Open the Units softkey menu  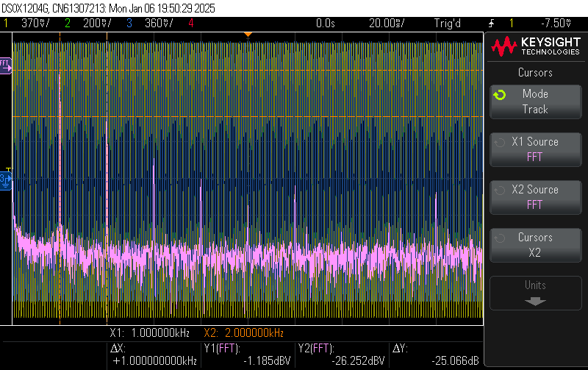(x=536, y=293)
